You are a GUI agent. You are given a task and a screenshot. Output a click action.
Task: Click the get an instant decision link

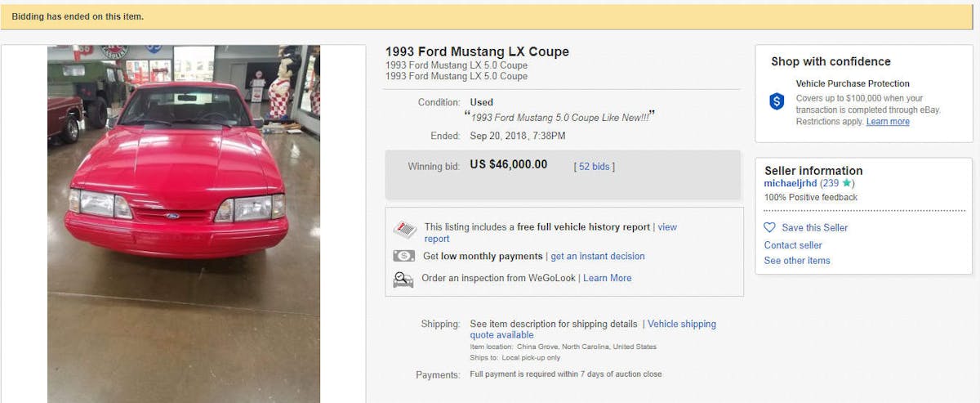point(598,256)
